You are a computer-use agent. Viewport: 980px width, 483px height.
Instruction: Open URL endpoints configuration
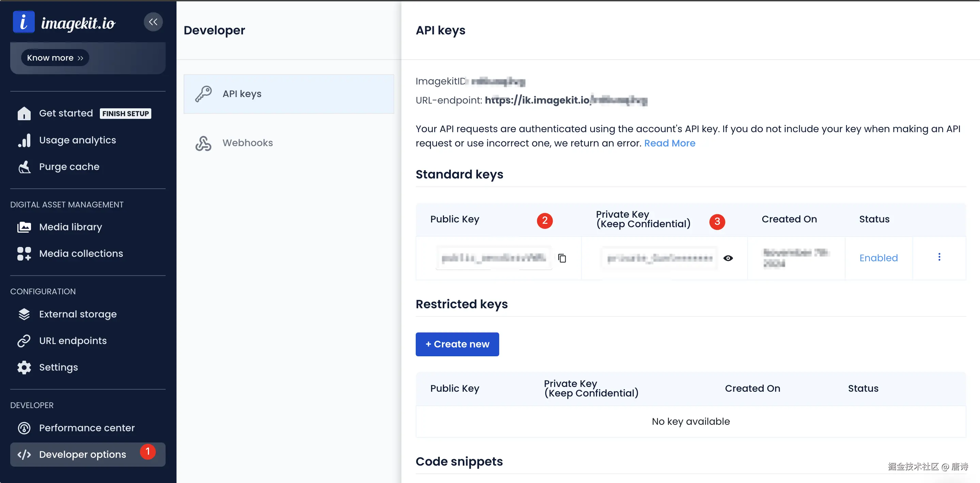[73, 341]
